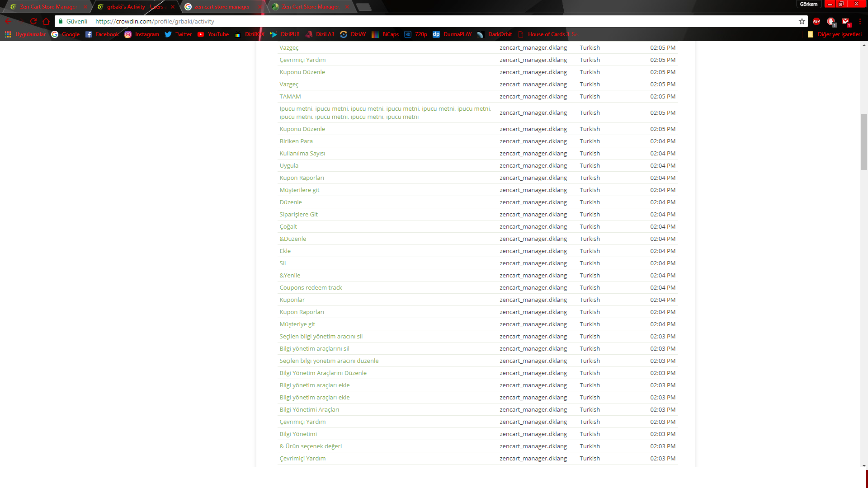868x488 pixels.
Task: Open the 'Sil' translation link
Action: (x=283, y=263)
